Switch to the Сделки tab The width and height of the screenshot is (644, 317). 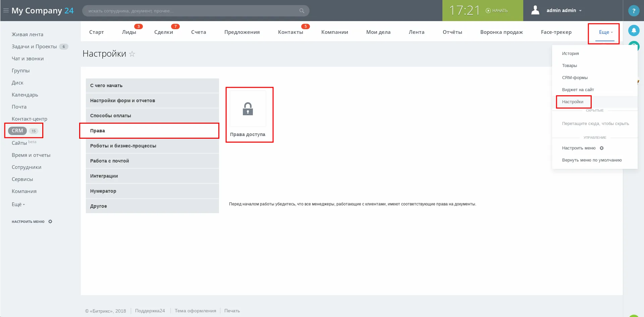pos(164,32)
